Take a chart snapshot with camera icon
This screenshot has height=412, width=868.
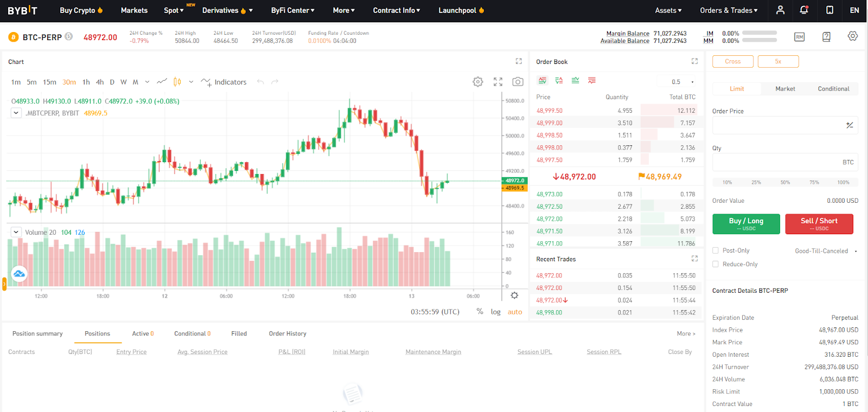coord(518,82)
